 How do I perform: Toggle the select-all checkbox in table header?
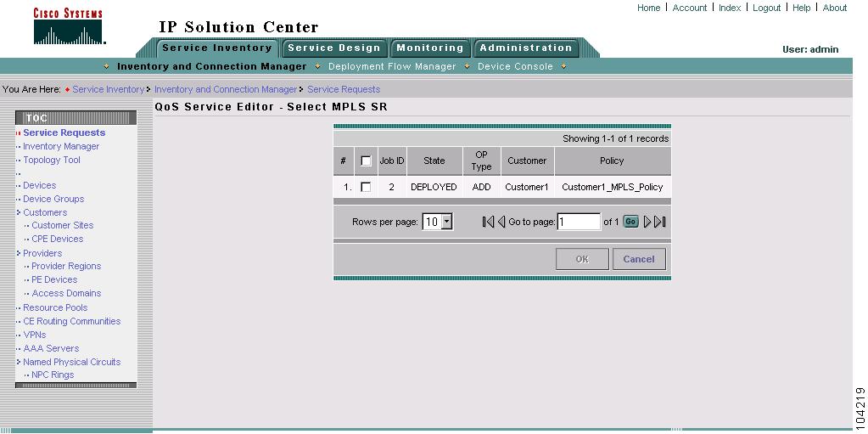[x=366, y=161]
